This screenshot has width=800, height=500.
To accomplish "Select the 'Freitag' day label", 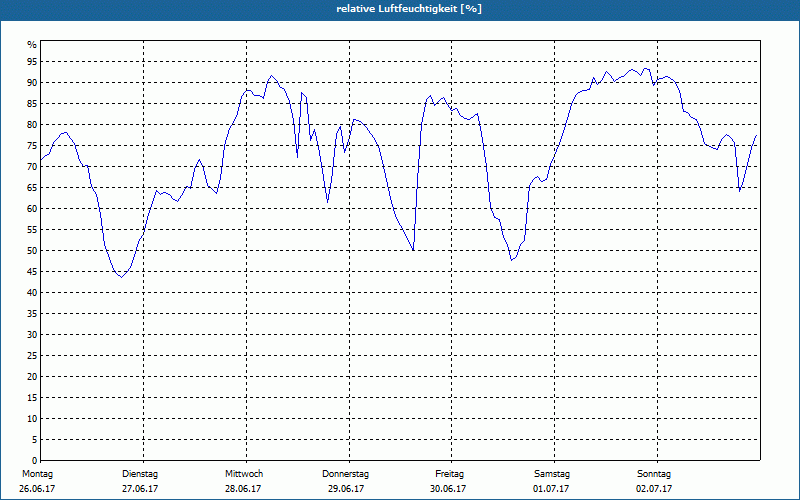I will [x=449, y=474].
